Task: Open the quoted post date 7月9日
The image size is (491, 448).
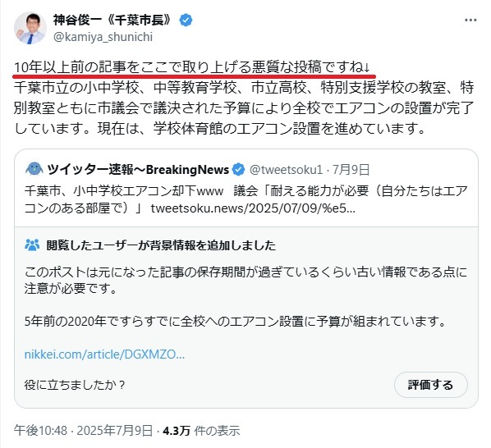Action: pyautogui.click(x=351, y=169)
